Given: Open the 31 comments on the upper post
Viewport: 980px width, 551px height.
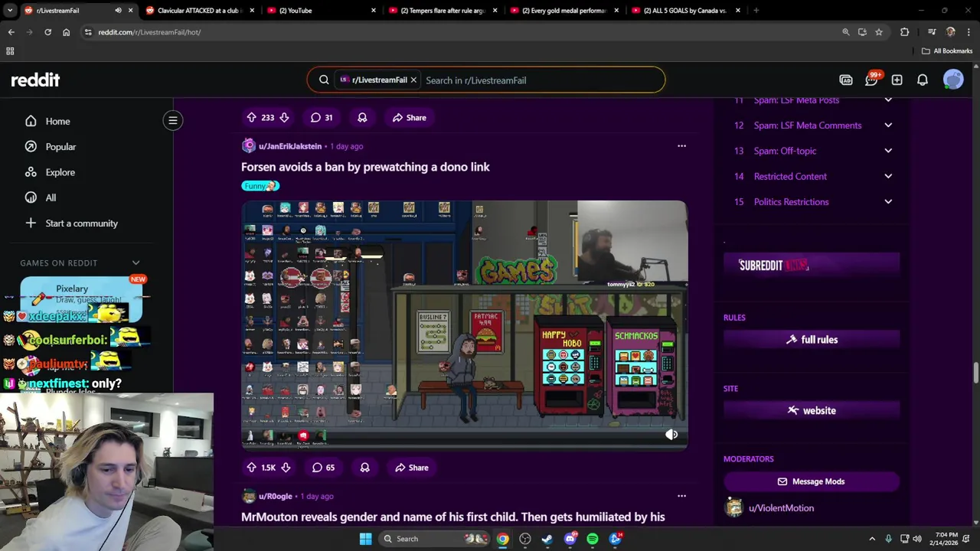Looking at the screenshot, I should (322, 118).
